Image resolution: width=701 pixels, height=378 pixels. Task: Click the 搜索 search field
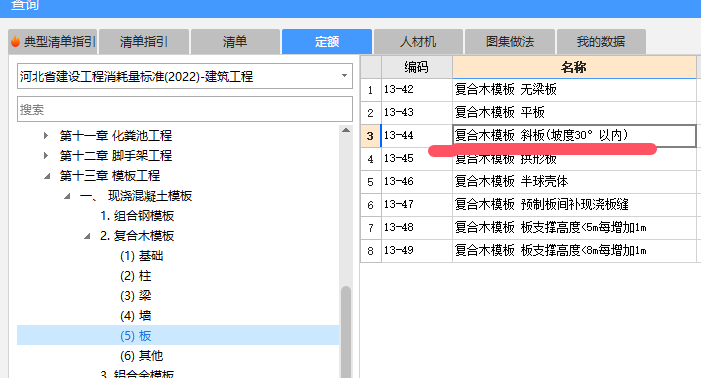pyautogui.click(x=185, y=109)
